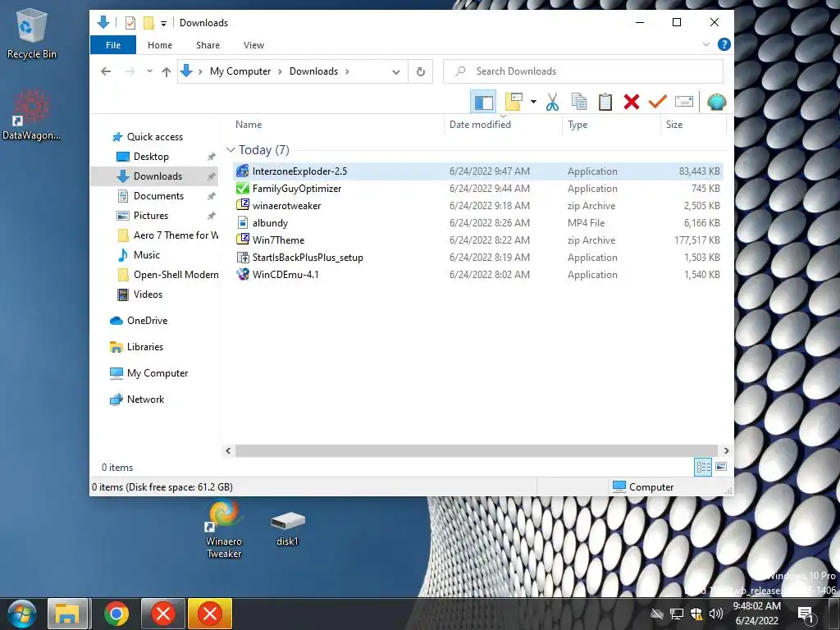Click the volume speaker tray icon
This screenshot has width=840, height=630.
[715, 614]
